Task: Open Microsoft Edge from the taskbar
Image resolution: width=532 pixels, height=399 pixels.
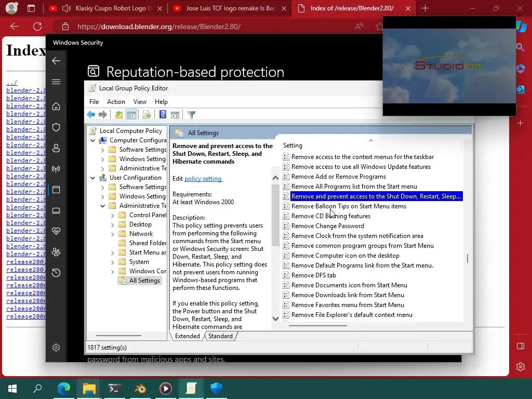Action: click(x=64, y=388)
